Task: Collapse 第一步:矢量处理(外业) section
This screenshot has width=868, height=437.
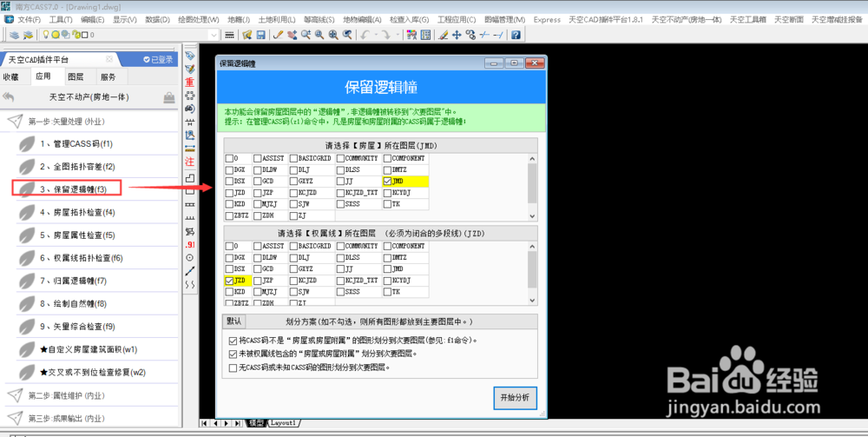Action: 65,122
